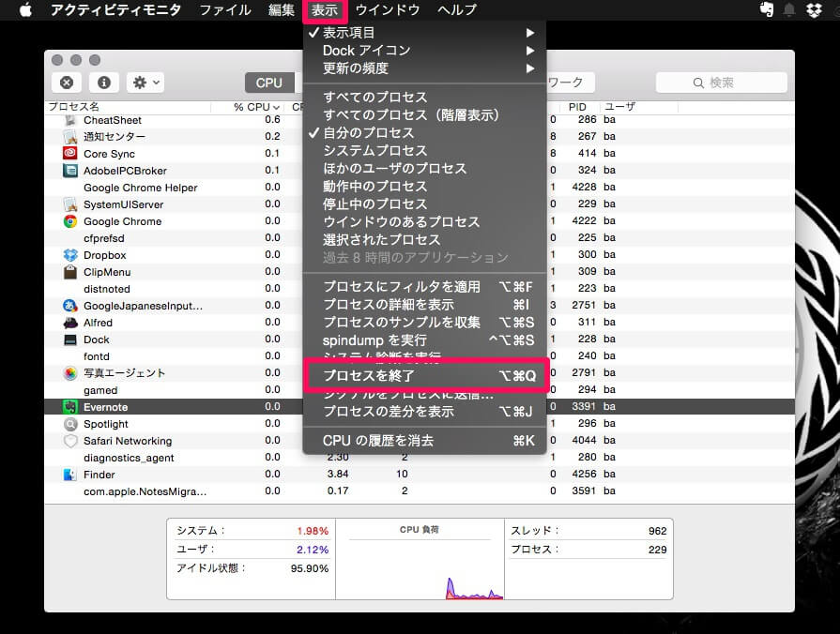Select the cfprefsd process row
The width and height of the screenshot is (840, 634).
pos(420,238)
